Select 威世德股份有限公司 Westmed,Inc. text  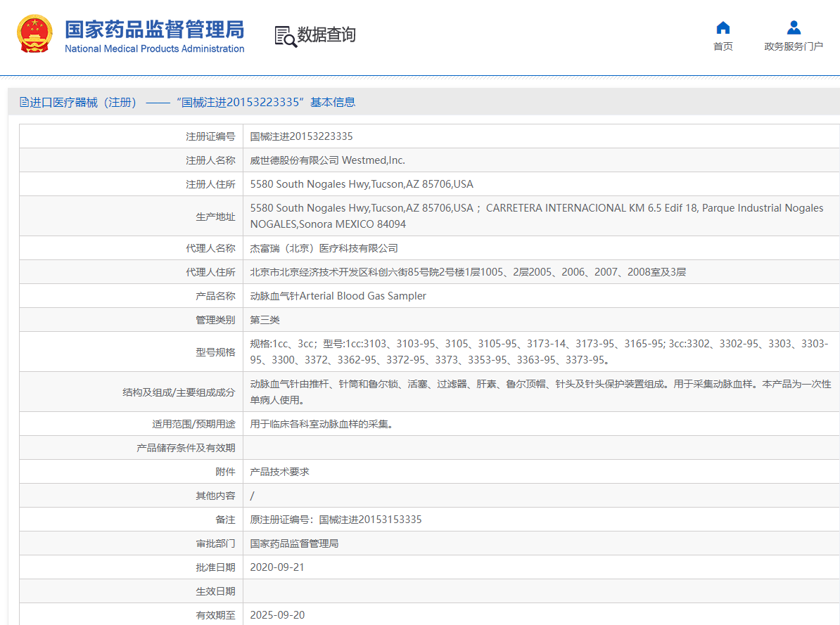coord(327,160)
